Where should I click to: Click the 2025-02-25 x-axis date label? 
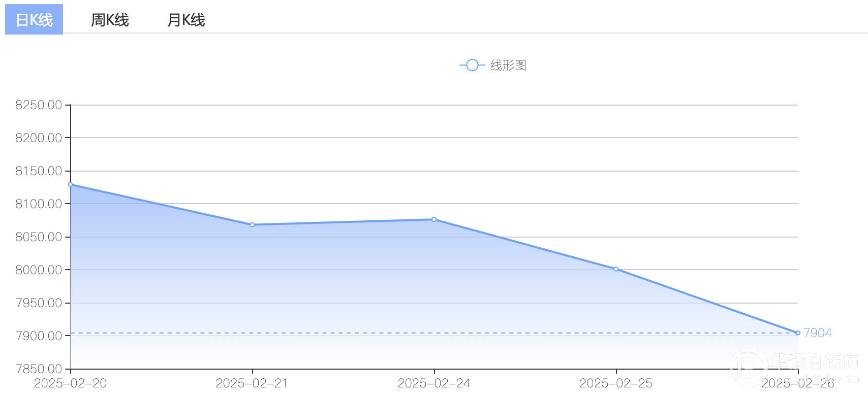616,383
